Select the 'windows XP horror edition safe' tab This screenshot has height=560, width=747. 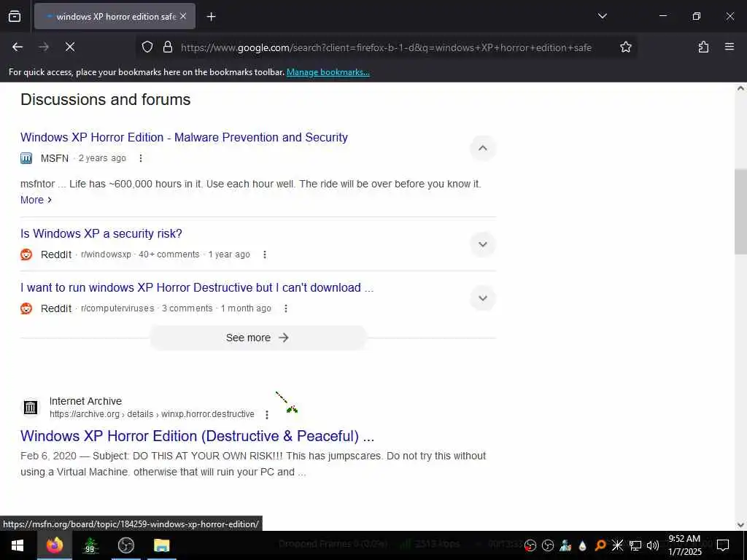(115, 16)
